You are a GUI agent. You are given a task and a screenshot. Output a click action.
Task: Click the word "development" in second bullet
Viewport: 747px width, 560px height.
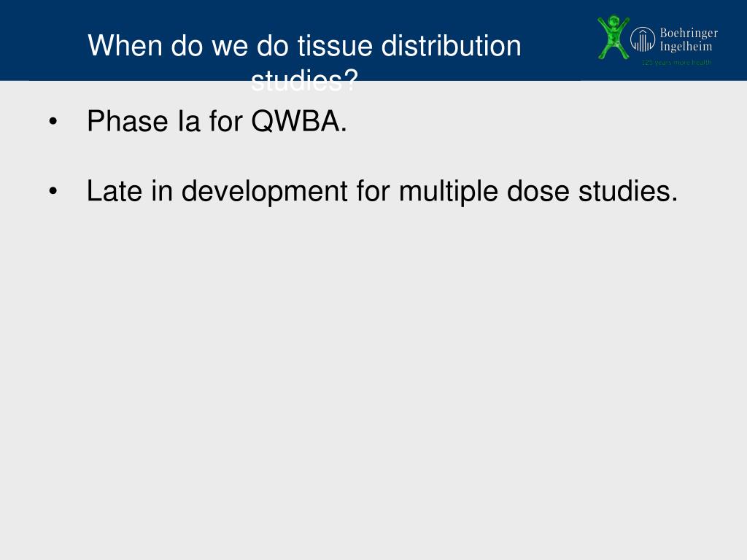[264, 192]
